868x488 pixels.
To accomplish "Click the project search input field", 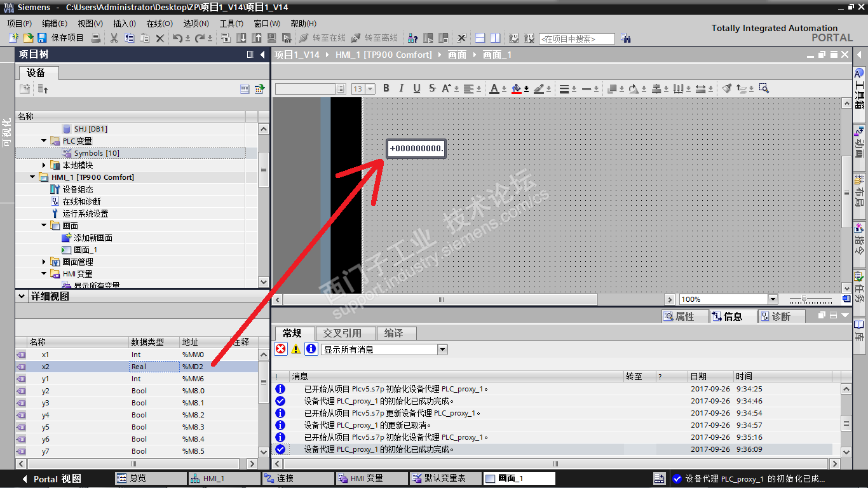I will tap(577, 39).
